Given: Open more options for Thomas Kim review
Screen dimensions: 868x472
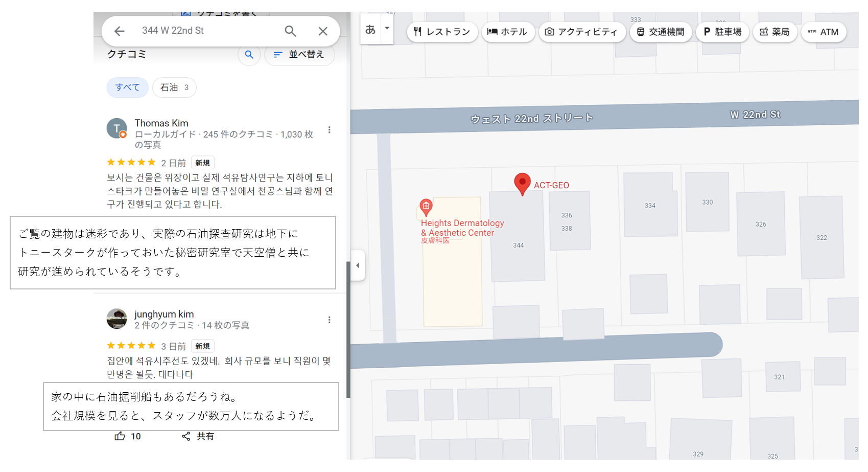Looking at the screenshot, I should pyautogui.click(x=329, y=130).
